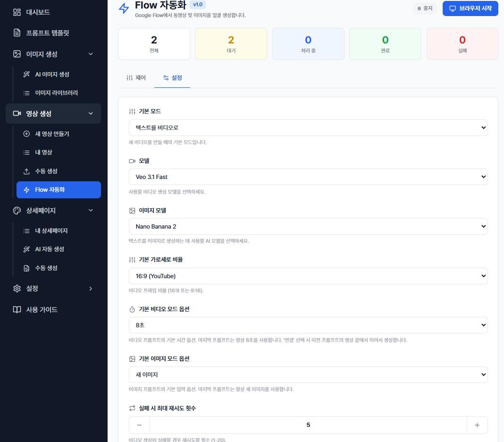Image resolution: width=504 pixels, height=442 pixels.
Task: Open the 기본 가로세로 비율 dropdown 16:9 (YouTube)
Action: point(308,276)
